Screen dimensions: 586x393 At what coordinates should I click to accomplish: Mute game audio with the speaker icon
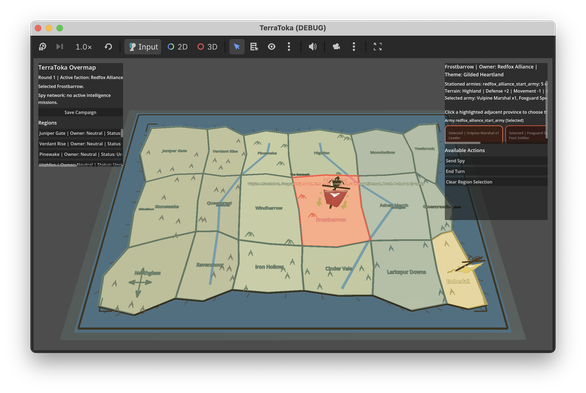(x=312, y=47)
